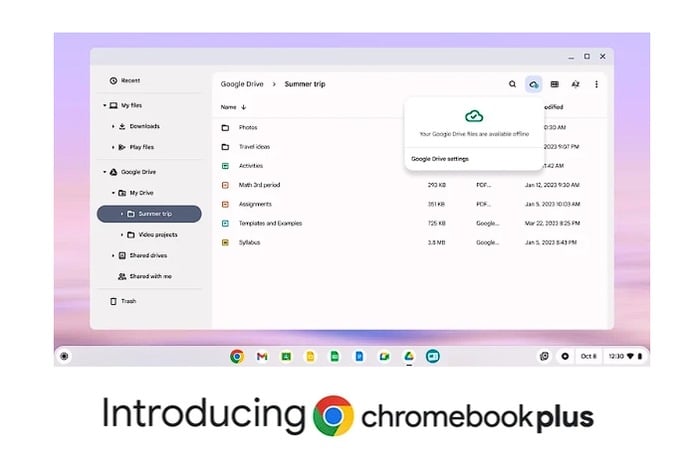This screenshot has height=468, width=700.
Task: Open the three-dot more options menu
Action: [596, 84]
